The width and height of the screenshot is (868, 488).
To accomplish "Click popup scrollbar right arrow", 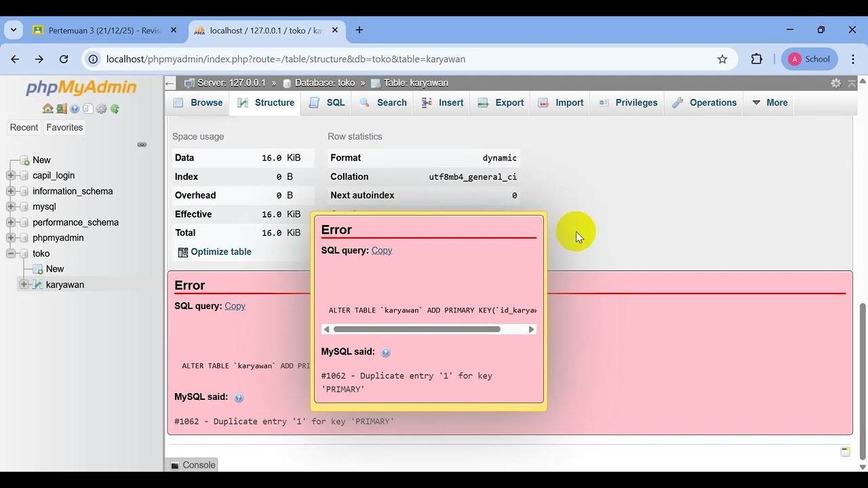I will 531,329.
